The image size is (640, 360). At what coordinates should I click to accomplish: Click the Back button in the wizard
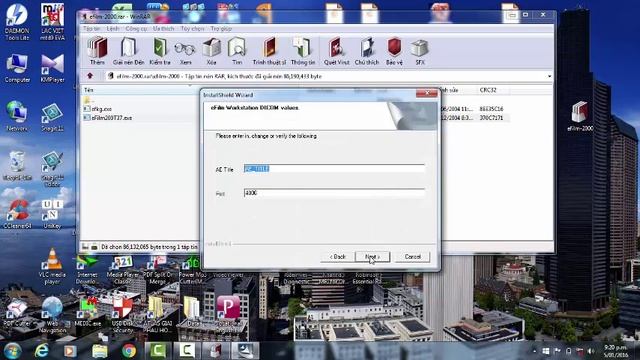click(338, 257)
